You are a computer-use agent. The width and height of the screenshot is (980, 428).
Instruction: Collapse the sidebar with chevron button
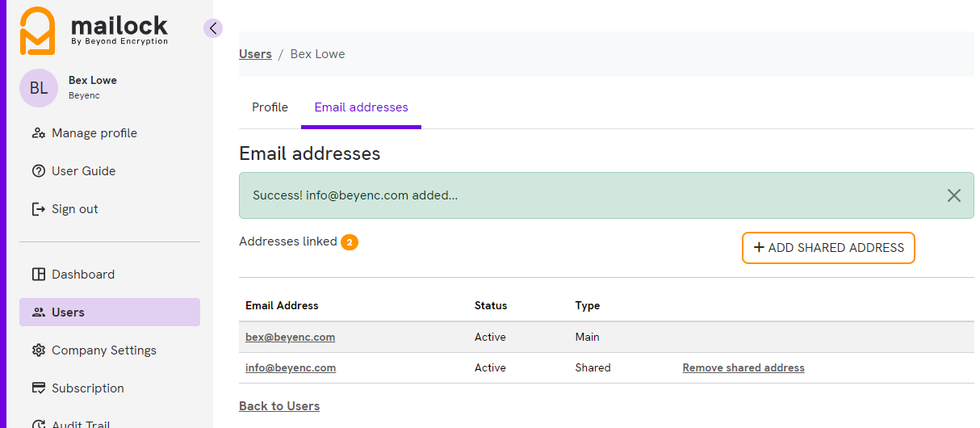click(213, 28)
